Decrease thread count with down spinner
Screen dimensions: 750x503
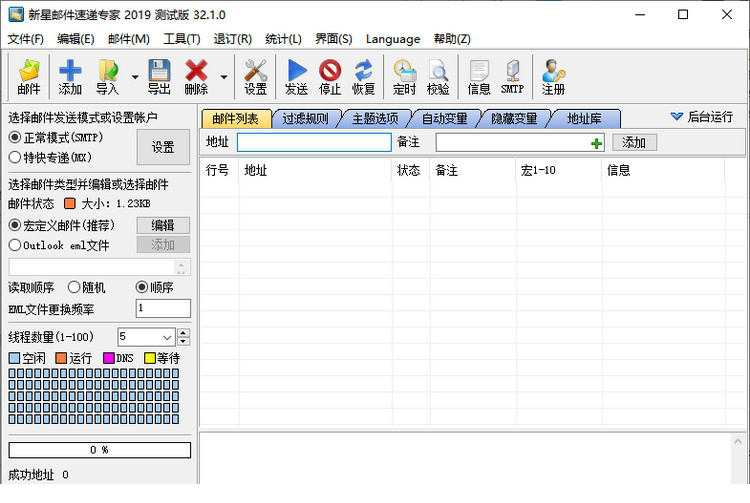[183, 341]
